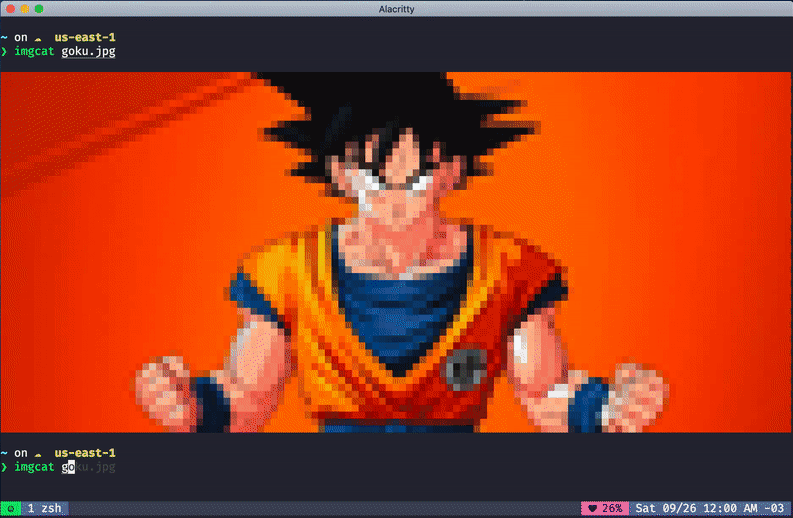Minimize Alacritty with the yellow button

24,9
